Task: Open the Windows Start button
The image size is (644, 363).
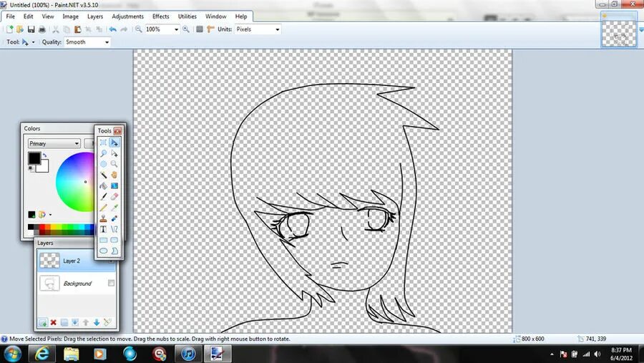Action: (x=13, y=354)
